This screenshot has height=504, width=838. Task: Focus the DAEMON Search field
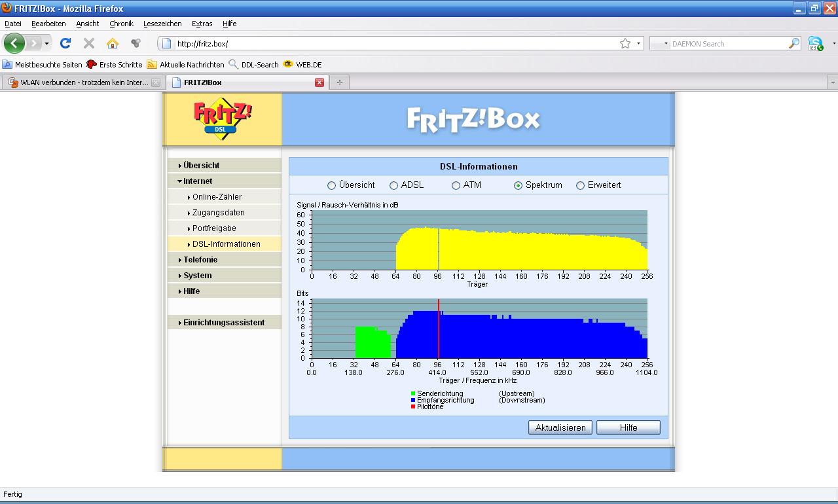coord(729,44)
